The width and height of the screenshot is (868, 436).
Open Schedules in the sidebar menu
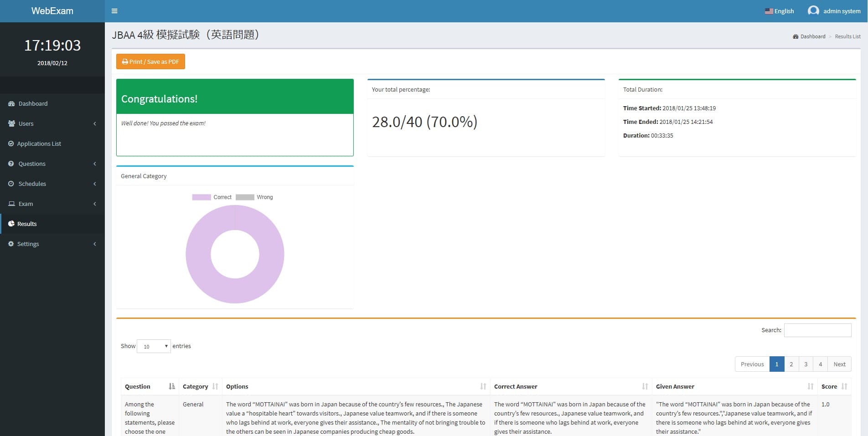pyautogui.click(x=52, y=184)
